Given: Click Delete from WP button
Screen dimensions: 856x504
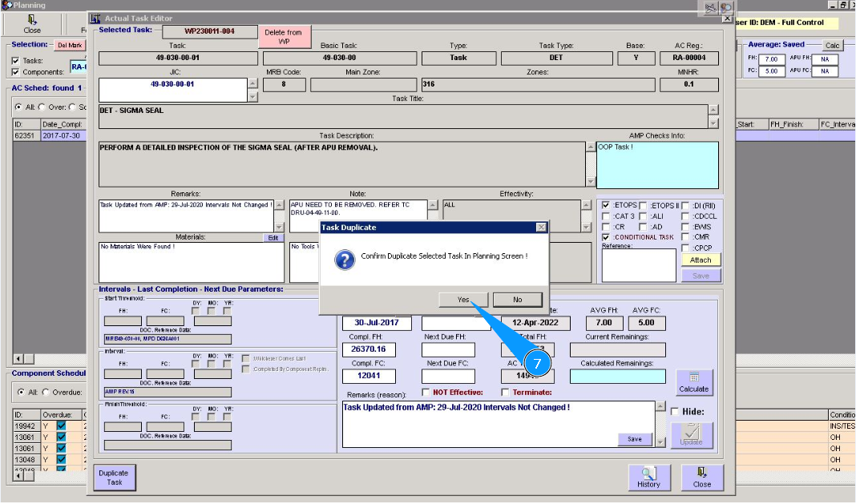Looking at the screenshot, I should (284, 37).
